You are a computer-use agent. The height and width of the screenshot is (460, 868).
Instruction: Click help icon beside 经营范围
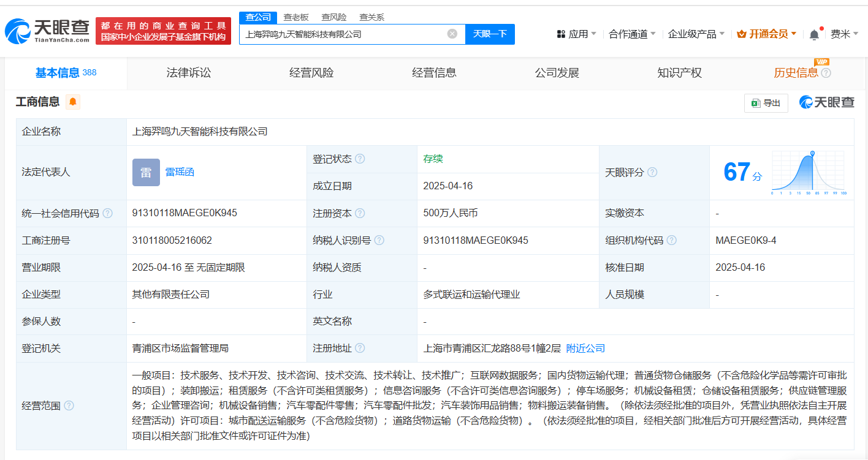pyautogui.click(x=69, y=405)
